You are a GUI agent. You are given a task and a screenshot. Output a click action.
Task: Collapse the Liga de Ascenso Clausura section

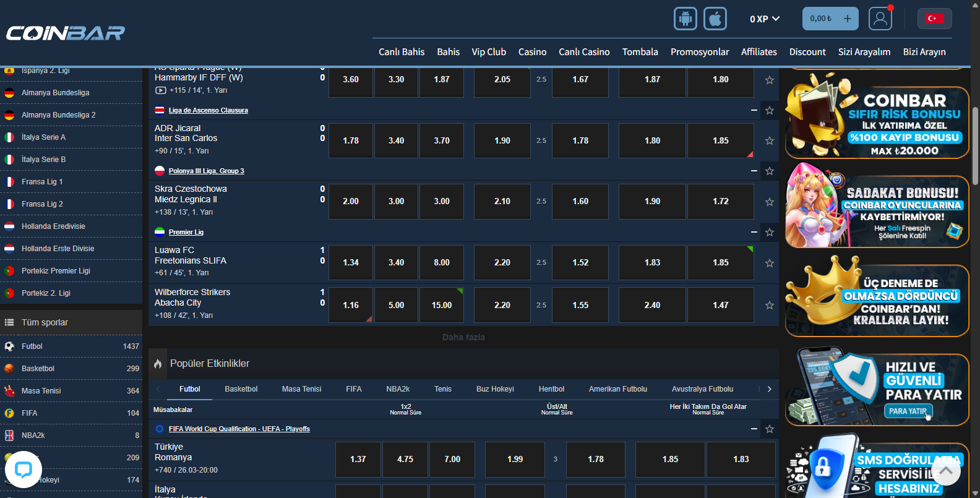click(754, 110)
